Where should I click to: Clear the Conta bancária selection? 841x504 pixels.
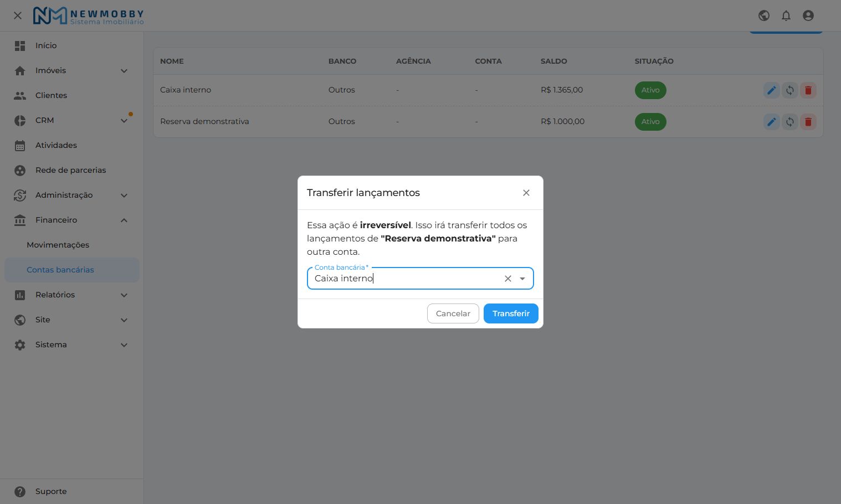point(508,279)
